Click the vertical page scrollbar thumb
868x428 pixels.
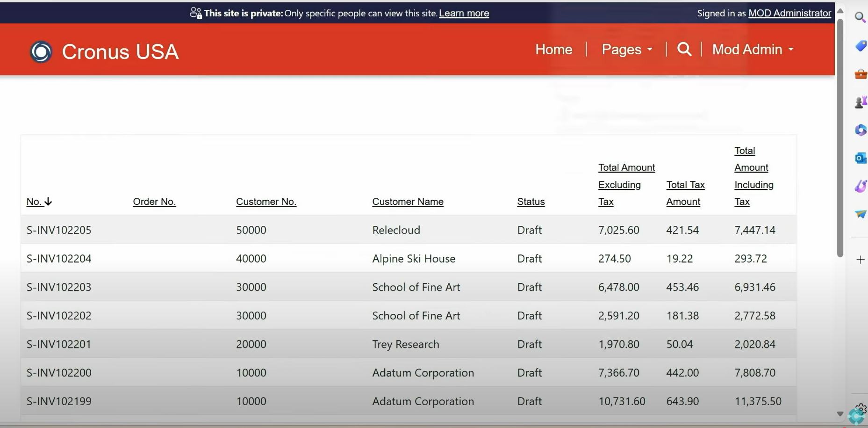click(x=840, y=136)
